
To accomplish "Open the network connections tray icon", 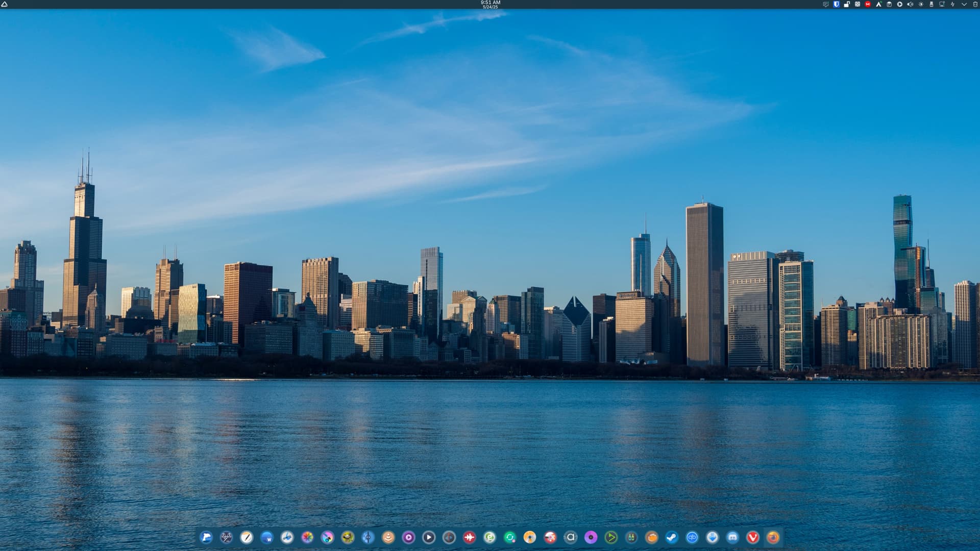I will tap(942, 4).
